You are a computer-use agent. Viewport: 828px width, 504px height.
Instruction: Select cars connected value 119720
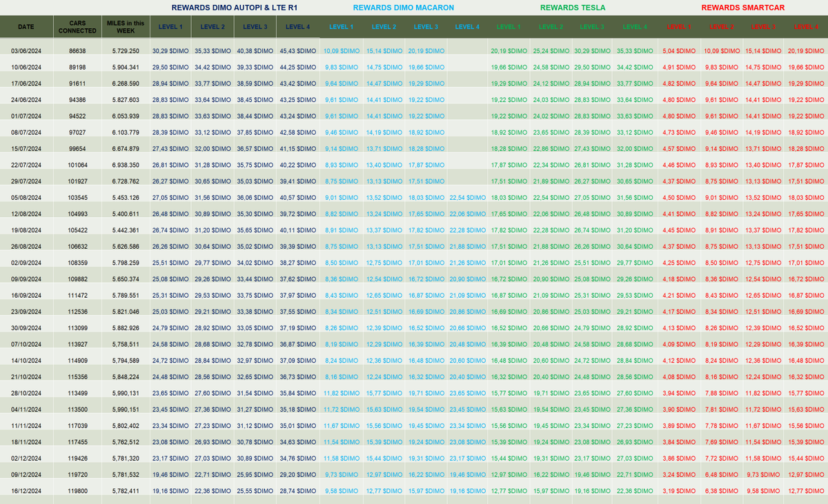pyautogui.click(x=78, y=474)
